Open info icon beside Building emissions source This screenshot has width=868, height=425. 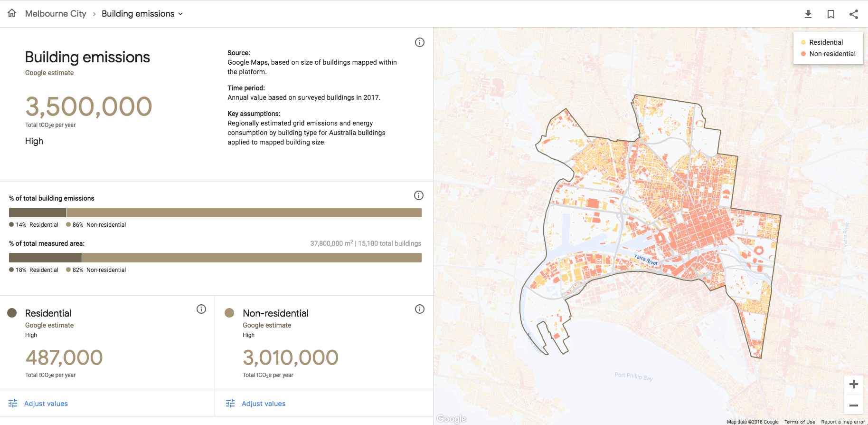pyautogui.click(x=420, y=42)
